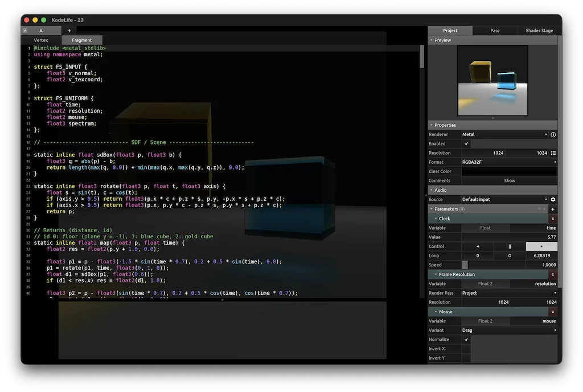
Task: Open the Fragment shader tab
Action: click(x=82, y=40)
